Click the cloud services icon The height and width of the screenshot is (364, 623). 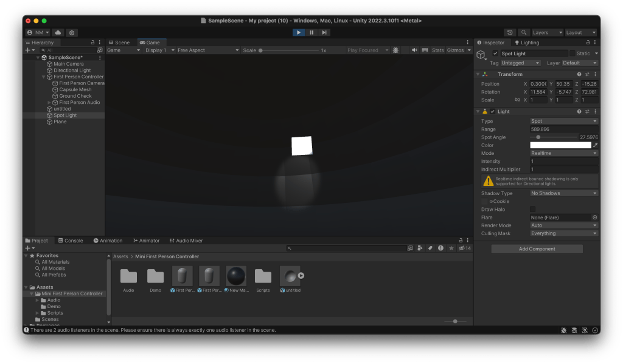(x=58, y=32)
